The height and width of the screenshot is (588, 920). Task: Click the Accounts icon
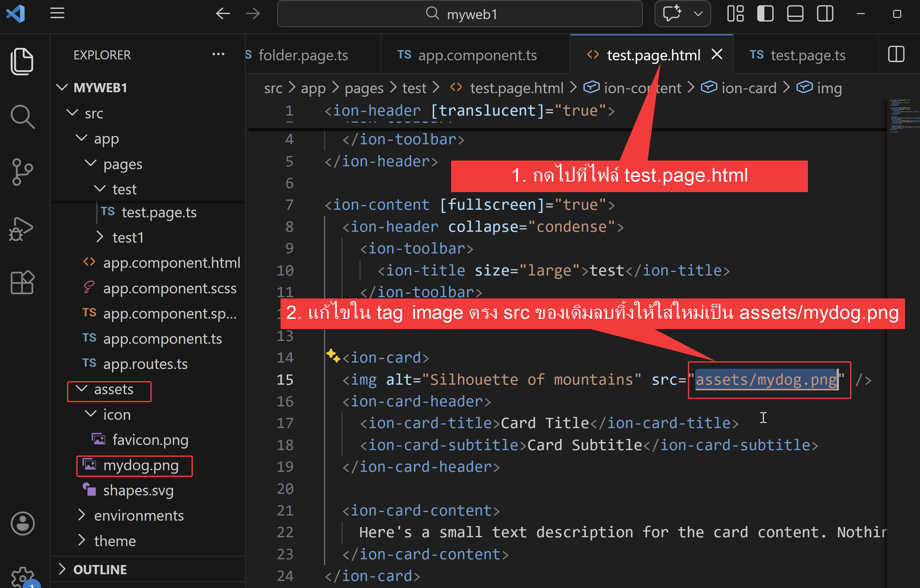[x=23, y=523]
